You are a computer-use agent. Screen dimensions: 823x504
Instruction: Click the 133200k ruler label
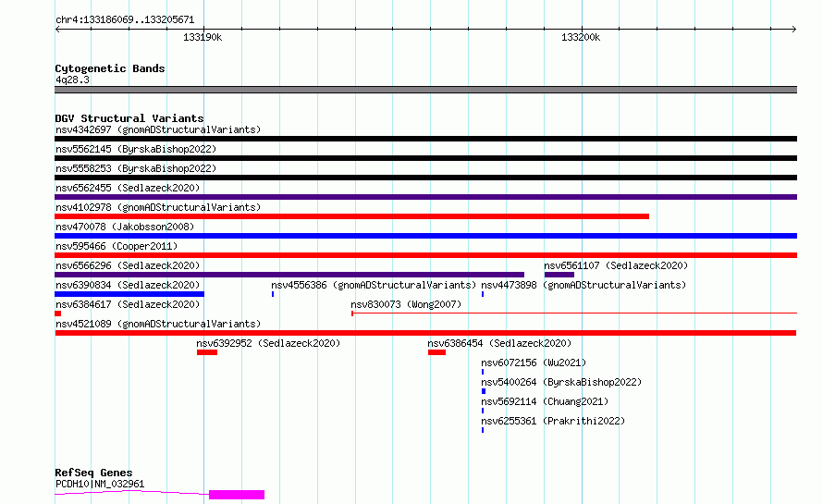coord(581,37)
